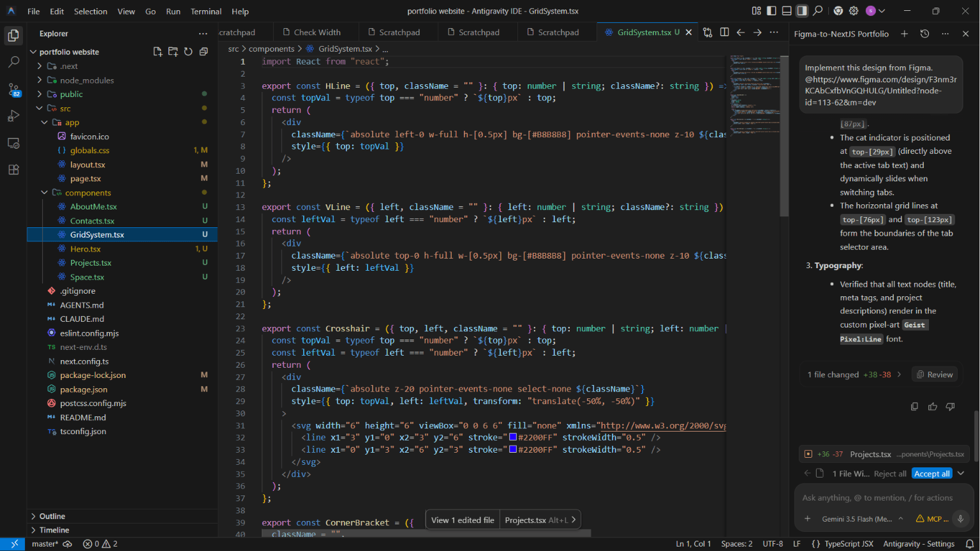Open the account dropdown chevron

coord(882,11)
